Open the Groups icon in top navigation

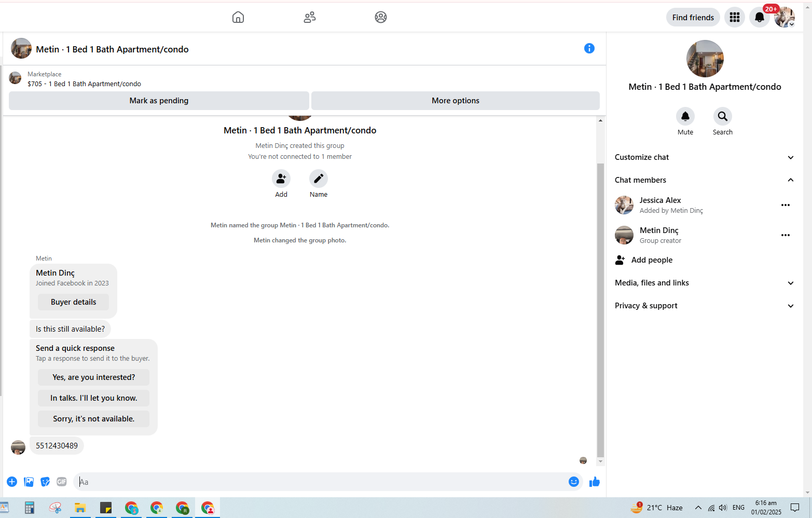coord(381,17)
